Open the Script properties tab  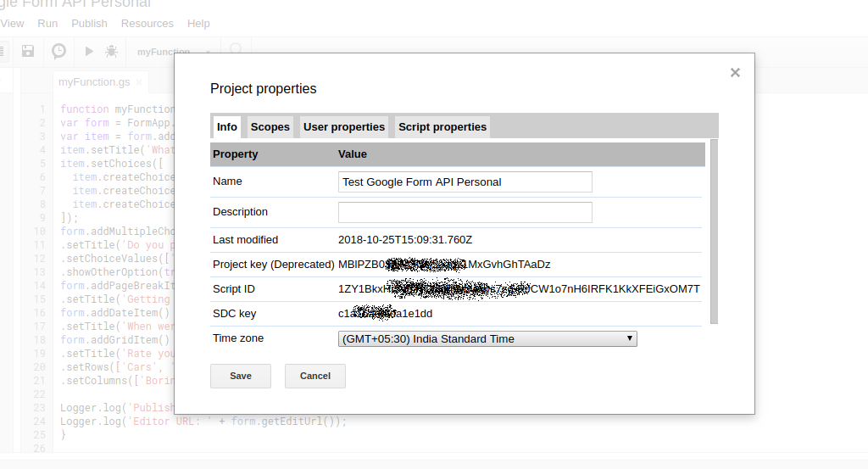[x=442, y=127]
